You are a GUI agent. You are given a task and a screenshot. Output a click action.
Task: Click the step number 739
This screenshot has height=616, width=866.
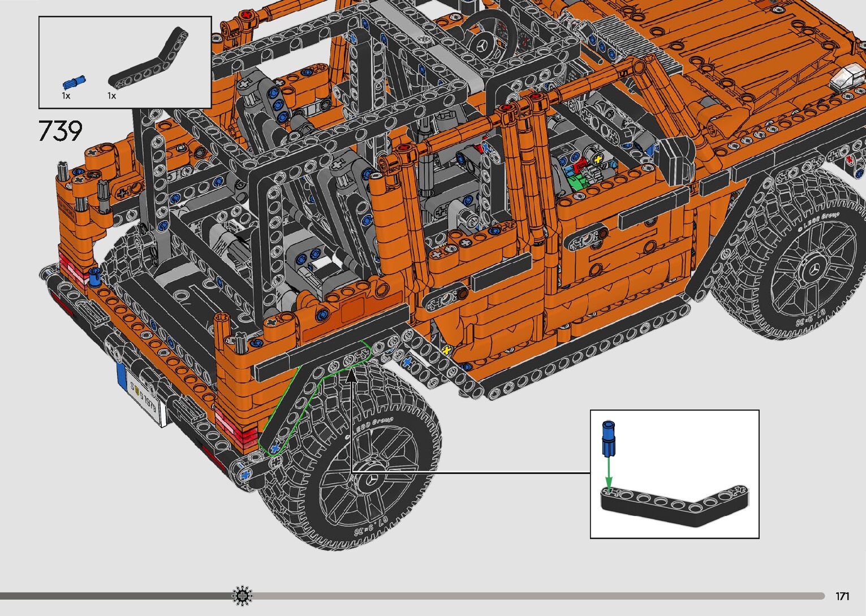61,131
